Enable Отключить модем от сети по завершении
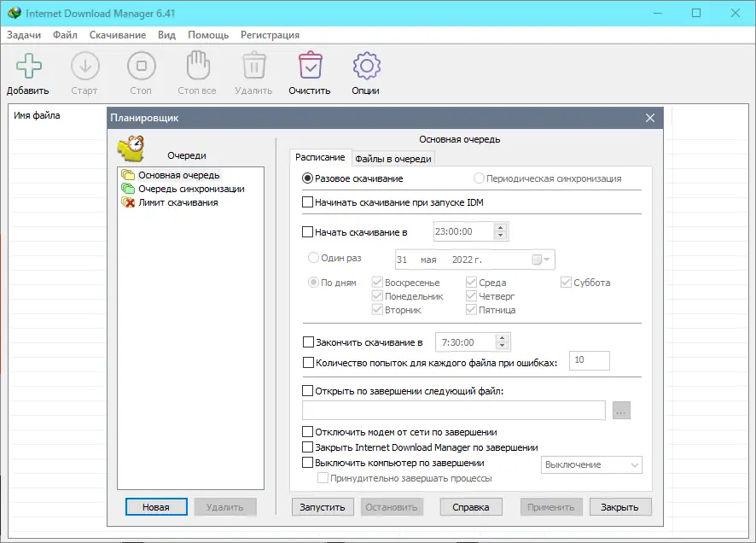The height and width of the screenshot is (543, 756). (308, 432)
